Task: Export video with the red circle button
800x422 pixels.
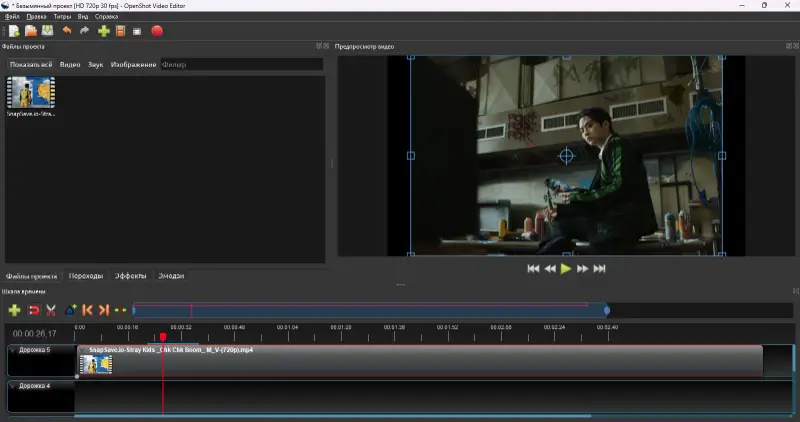Action: (157, 31)
